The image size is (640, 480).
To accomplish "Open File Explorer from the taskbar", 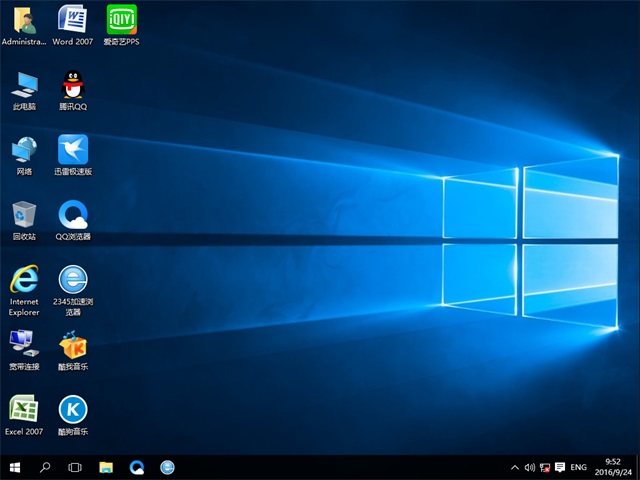I will click(x=106, y=467).
